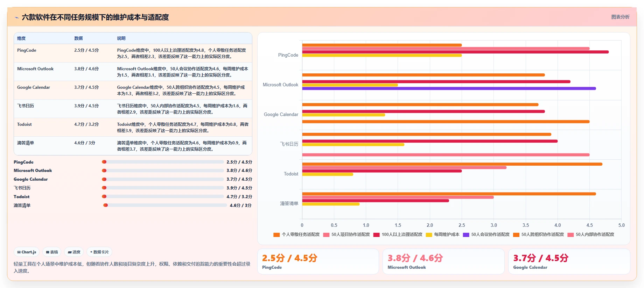Toggle 100人以上治理适配度 legend item
This screenshot has width=644, height=288.
pos(398,235)
